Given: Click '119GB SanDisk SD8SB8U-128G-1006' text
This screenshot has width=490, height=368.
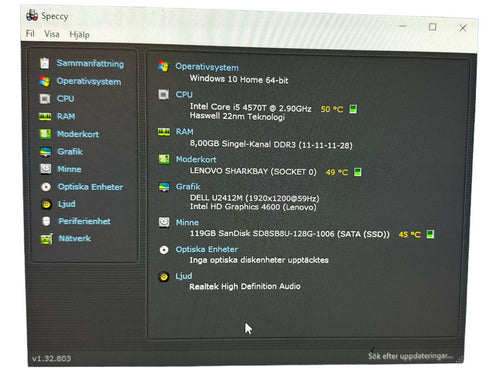Looking at the screenshot, I should tap(262, 233).
